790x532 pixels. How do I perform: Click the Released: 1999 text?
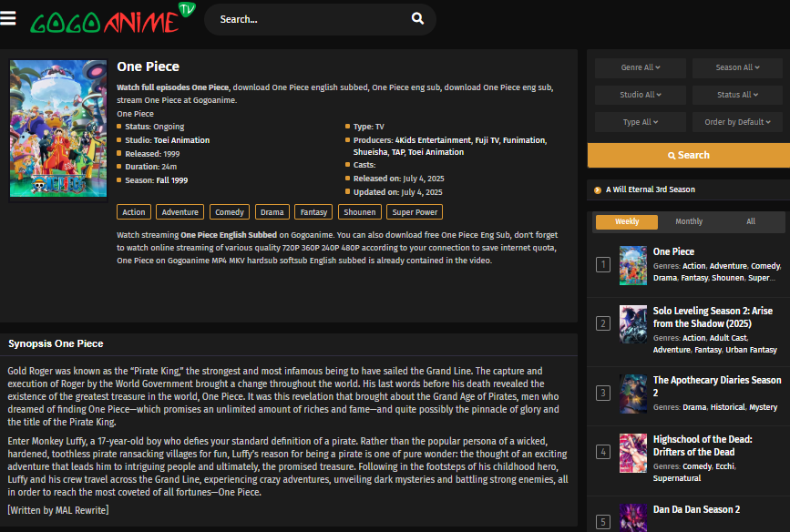(x=152, y=154)
